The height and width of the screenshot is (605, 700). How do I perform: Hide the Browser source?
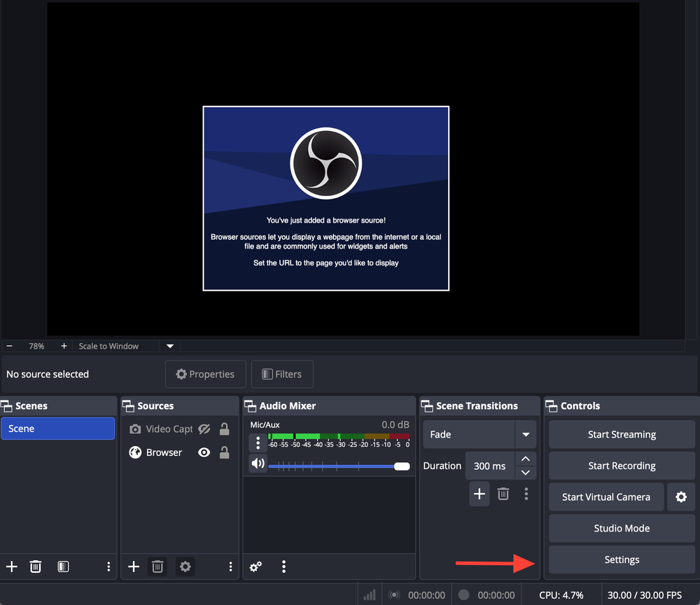(204, 452)
